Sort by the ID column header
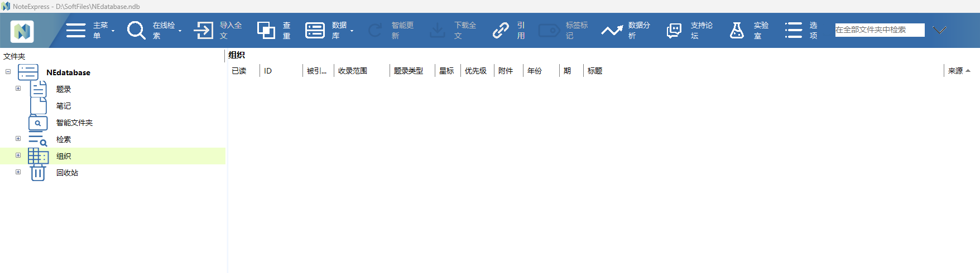The height and width of the screenshot is (273, 980). [x=281, y=71]
